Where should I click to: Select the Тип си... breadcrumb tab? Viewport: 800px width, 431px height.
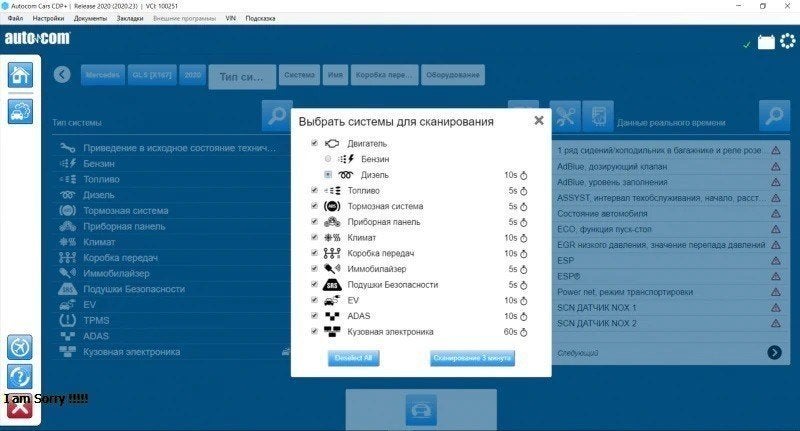242,77
